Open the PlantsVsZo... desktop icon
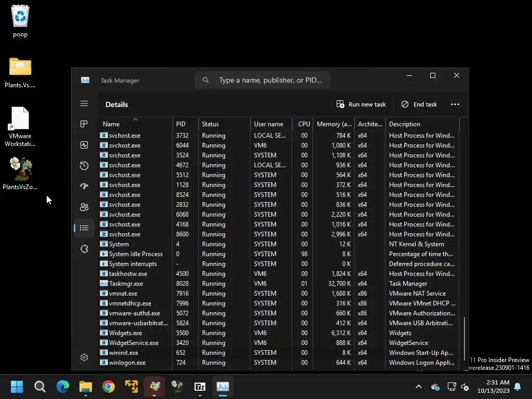 [x=20, y=174]
